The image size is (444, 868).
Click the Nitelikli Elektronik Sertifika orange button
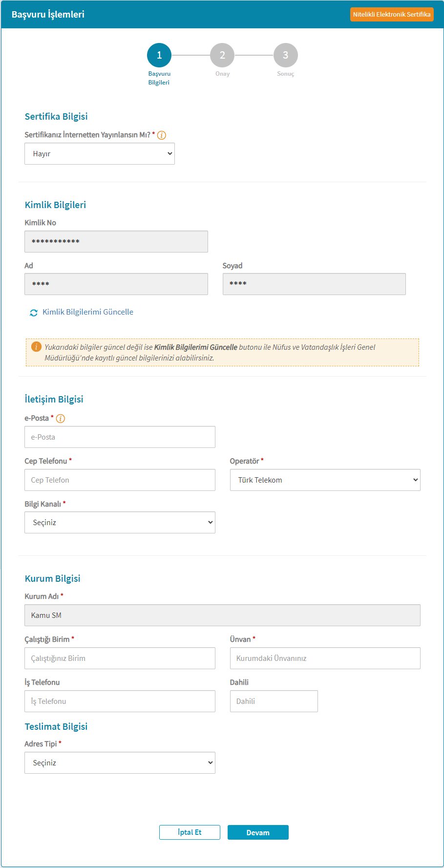point(392,14)
